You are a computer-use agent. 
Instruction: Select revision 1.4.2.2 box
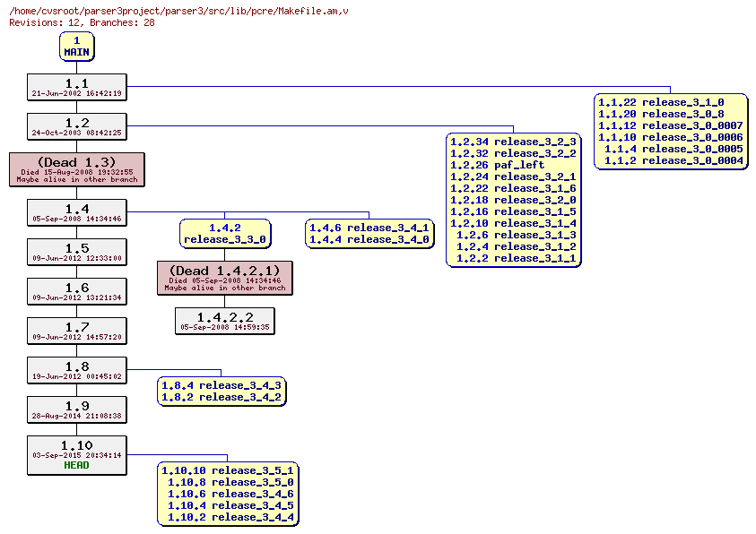(225, 321)
